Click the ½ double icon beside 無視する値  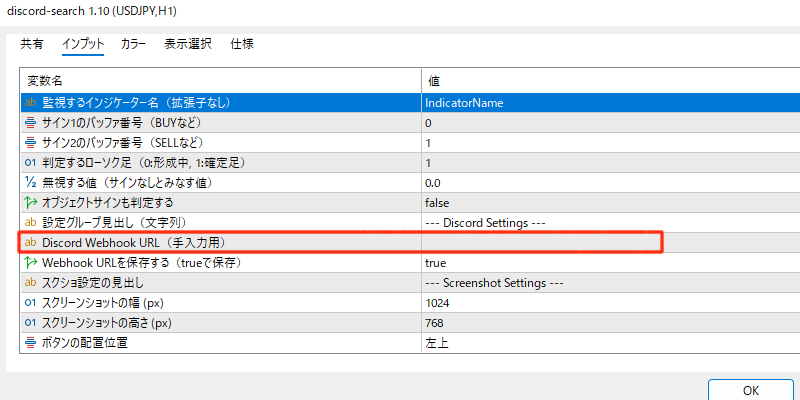[30, 183]
